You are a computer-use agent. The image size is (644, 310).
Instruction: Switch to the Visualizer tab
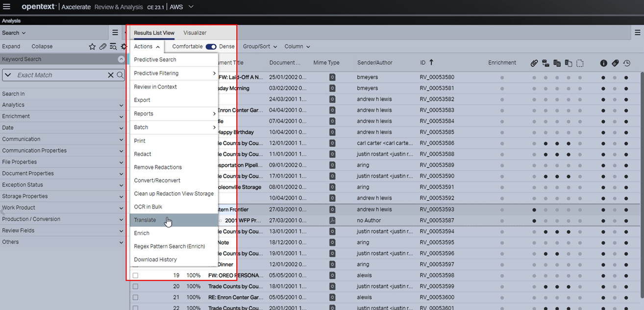195,33
